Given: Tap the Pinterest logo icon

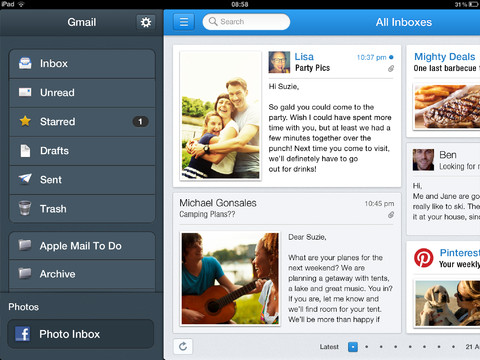Looking at the screenshot, I should [423, 257].
